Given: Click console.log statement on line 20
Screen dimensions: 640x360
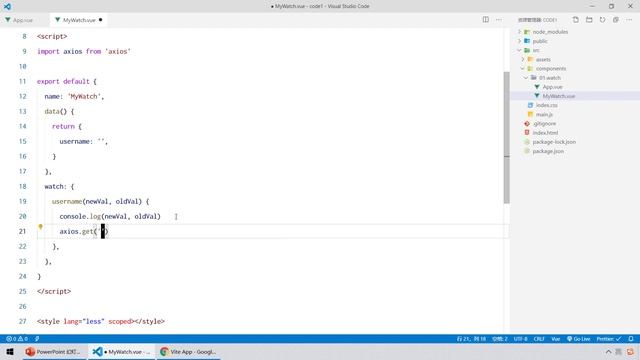Looking at the screenshot, I should 110,216.
